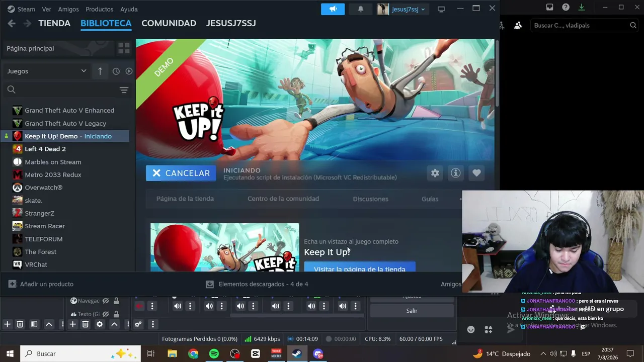
Task: Open Keep It Up! game settings gear
Action: [435, 173]
